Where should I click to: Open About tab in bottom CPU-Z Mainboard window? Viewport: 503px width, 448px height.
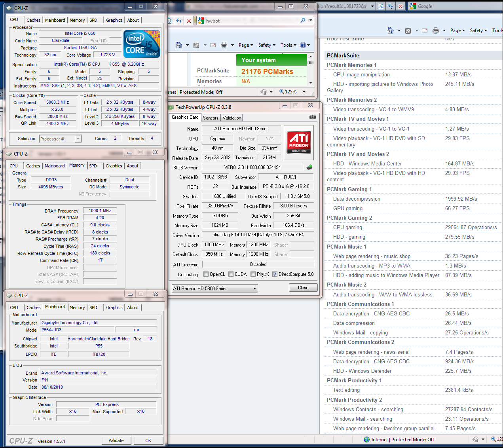coord(133,308)
